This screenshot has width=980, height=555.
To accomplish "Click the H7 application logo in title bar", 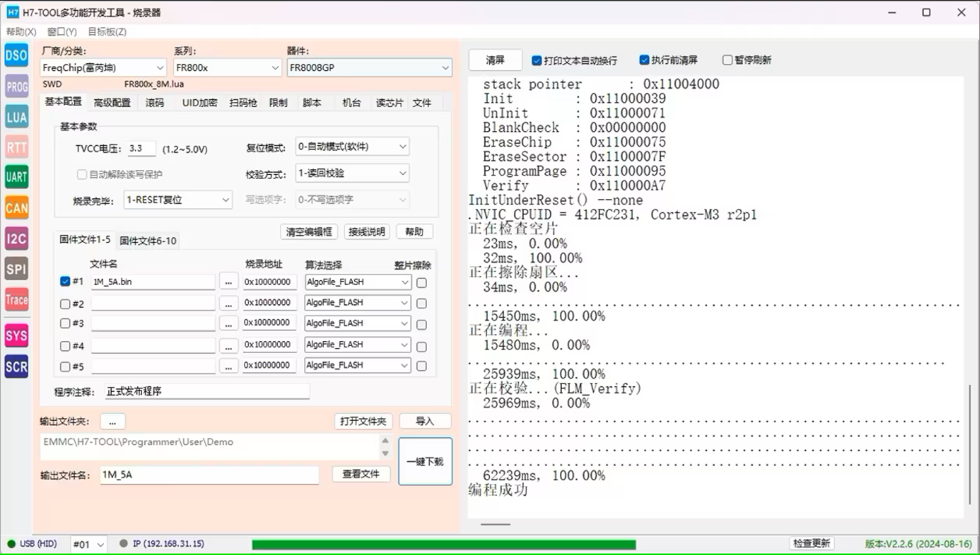I will click(12, 12).
